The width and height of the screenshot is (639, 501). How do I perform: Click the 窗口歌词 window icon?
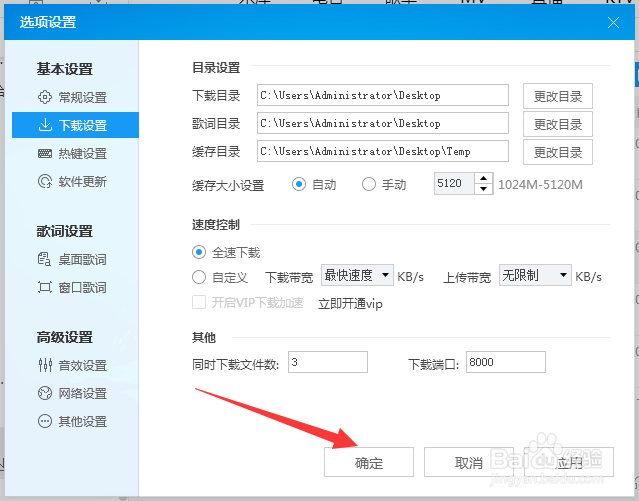click(45, 287)
